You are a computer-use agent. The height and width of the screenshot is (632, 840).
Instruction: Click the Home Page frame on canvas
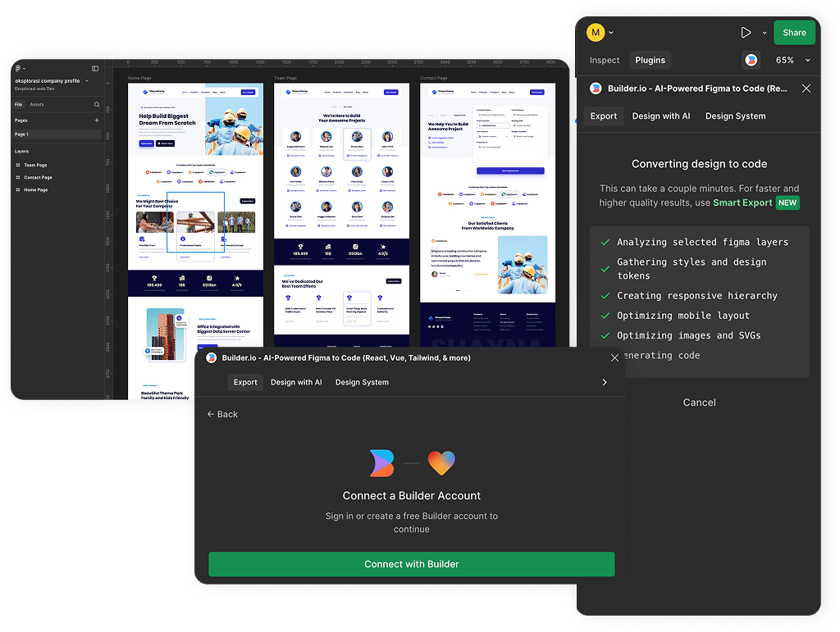click(x=195, y=241)
